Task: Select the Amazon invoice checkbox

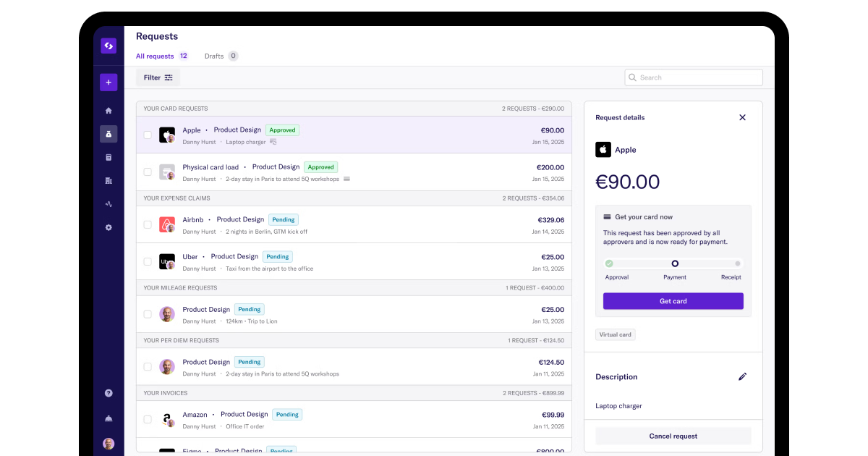Action: coord(148,420)
